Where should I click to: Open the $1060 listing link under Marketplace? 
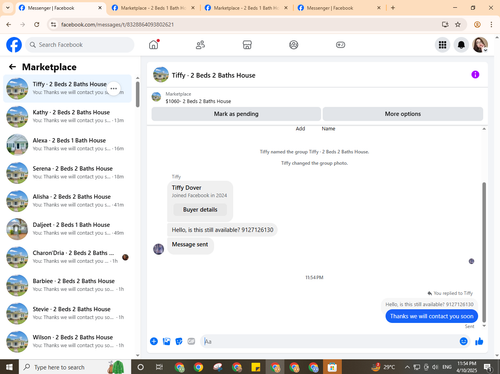point(198,101)
